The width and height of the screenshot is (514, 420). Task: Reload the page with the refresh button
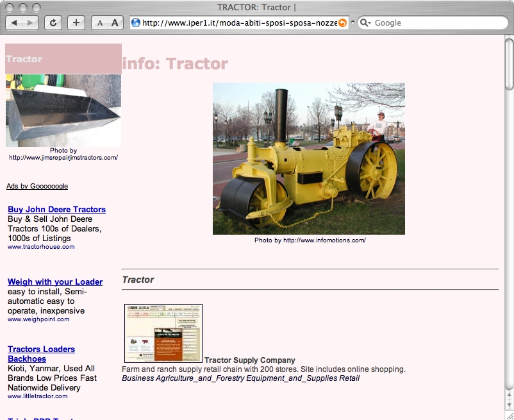tap(53, 23)
